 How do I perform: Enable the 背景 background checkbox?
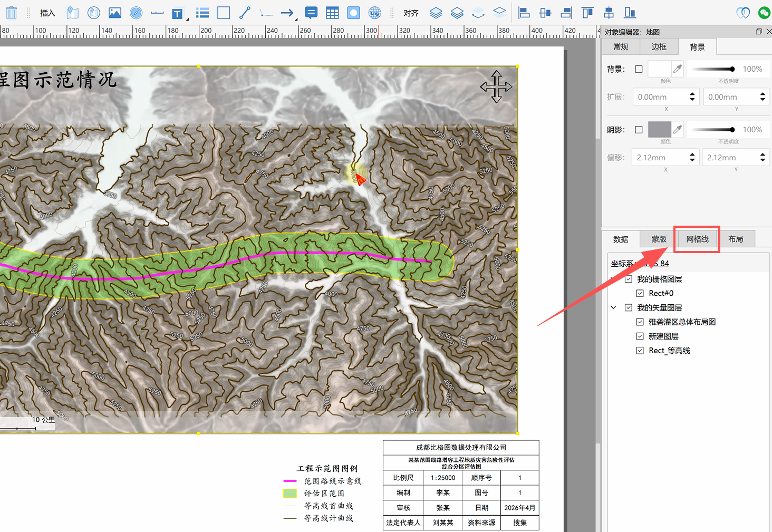[x=639, y=69]
